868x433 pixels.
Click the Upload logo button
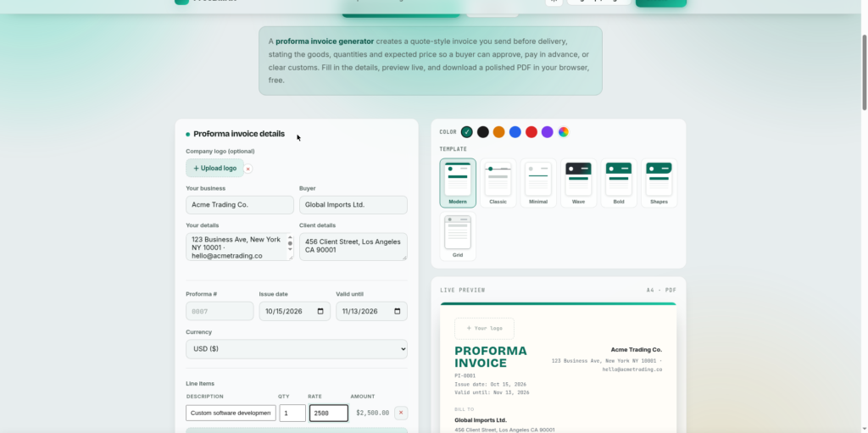[x=214, y=169]
